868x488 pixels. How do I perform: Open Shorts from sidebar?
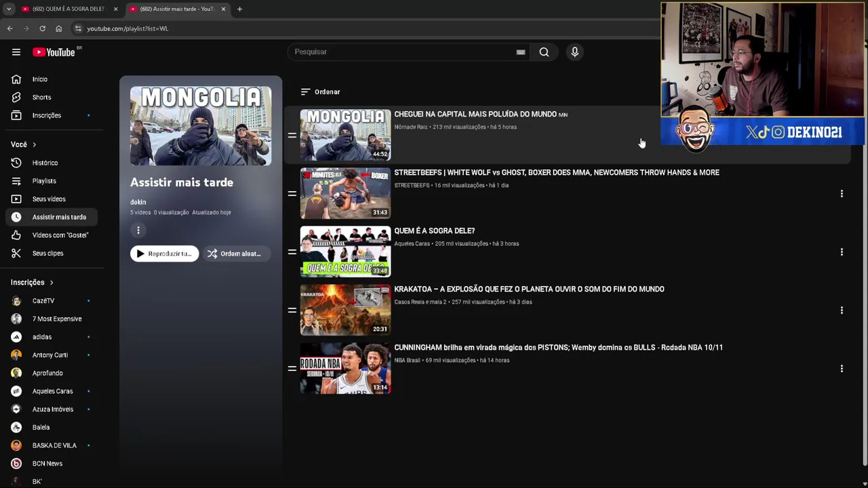pos(53,98)
